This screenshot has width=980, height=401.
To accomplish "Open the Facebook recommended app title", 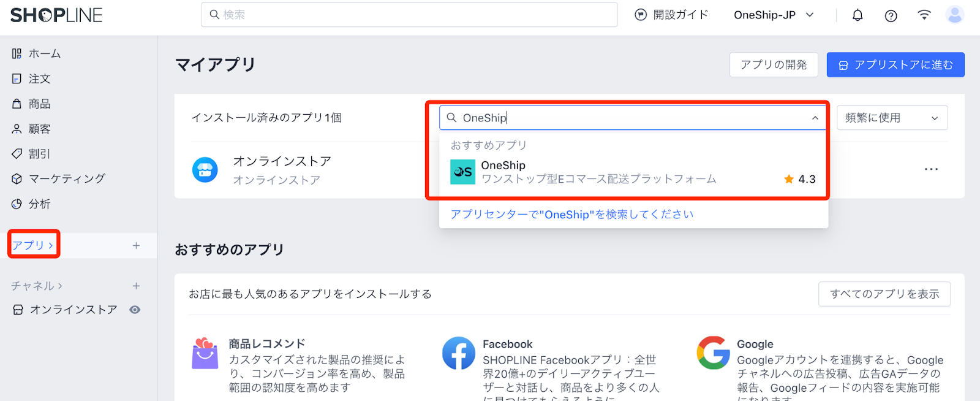I will point(508,345).
